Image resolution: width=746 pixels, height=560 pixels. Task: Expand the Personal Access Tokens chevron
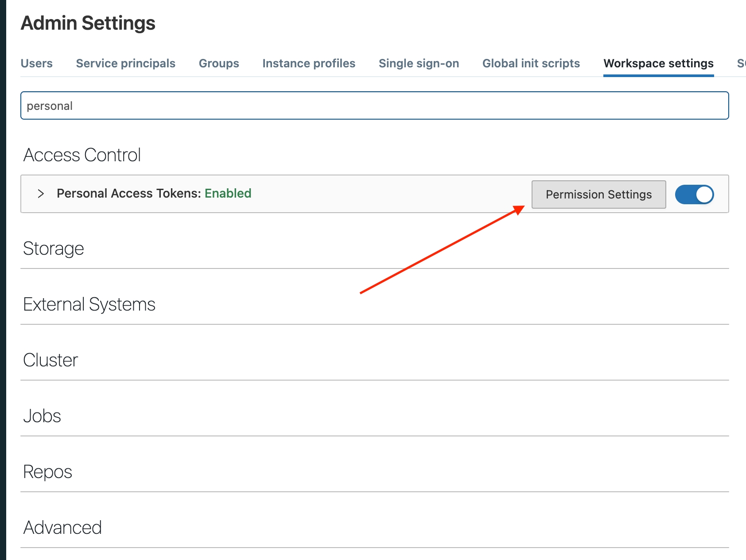(x=41, y=194)
